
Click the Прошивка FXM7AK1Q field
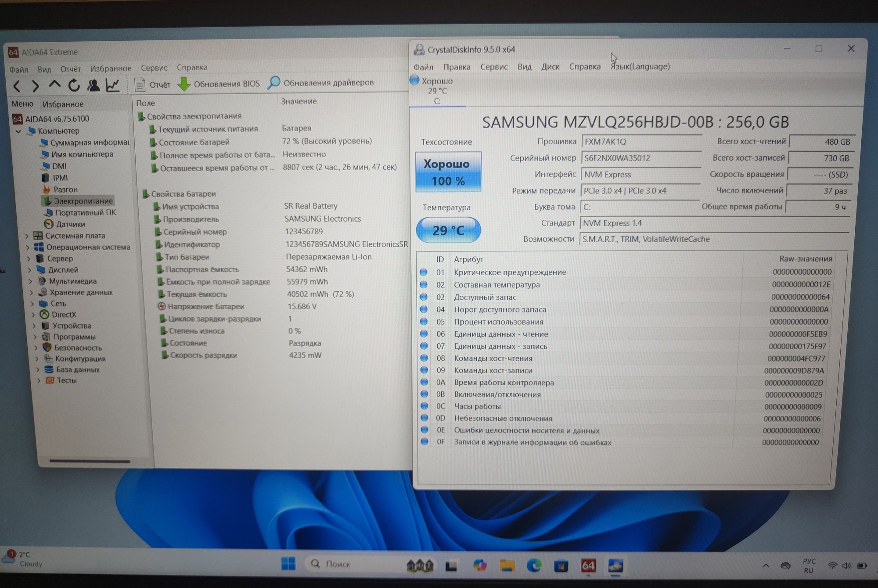(641, 142)
